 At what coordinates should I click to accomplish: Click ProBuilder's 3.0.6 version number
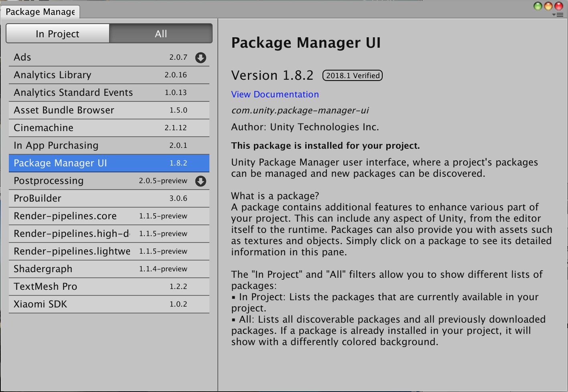pyautogui.click(x=179, y=198)
